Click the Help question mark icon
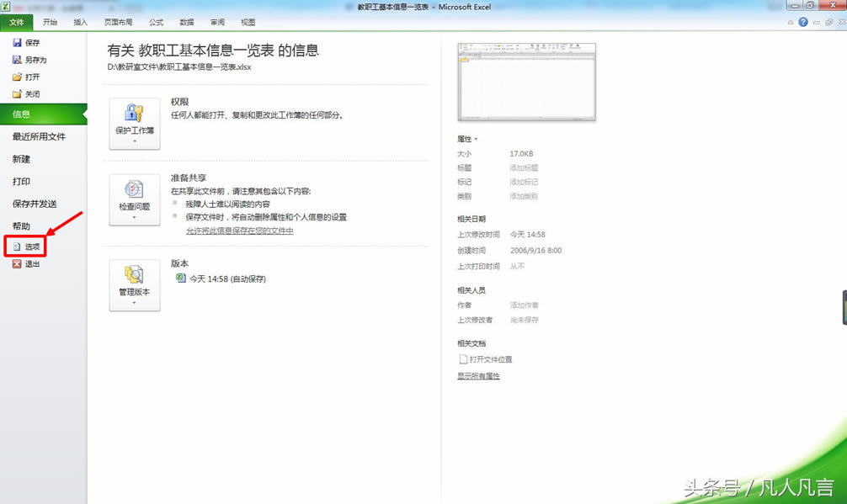847x504 pixels. (803, 22)
